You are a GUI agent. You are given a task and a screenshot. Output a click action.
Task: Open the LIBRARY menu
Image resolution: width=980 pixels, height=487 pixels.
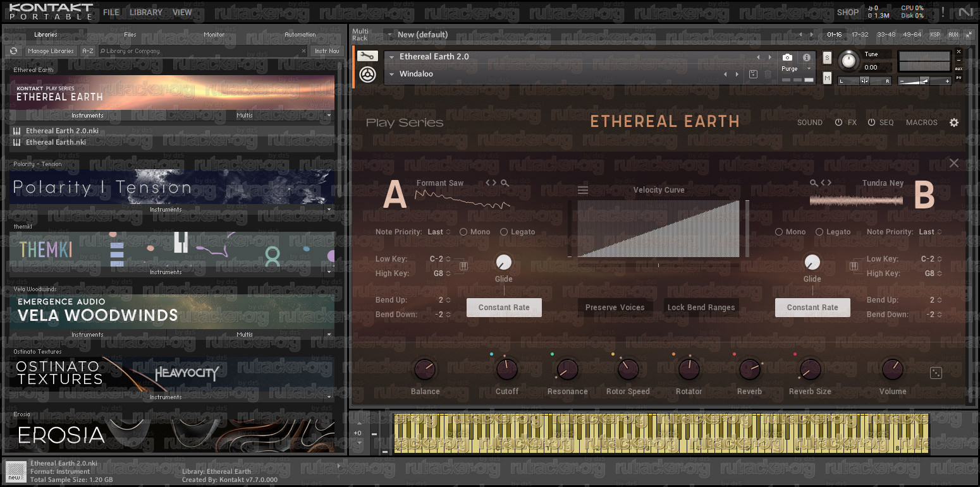[x=146, y=12]
